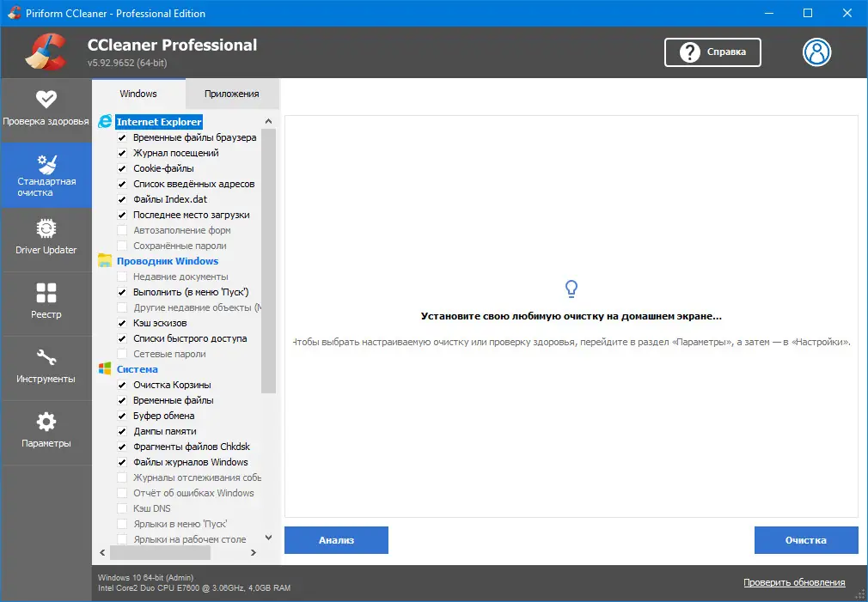The width and height of the screenshot is (868, 602).
Task: Open Проверить обновления
Action: tap(794, 582)
